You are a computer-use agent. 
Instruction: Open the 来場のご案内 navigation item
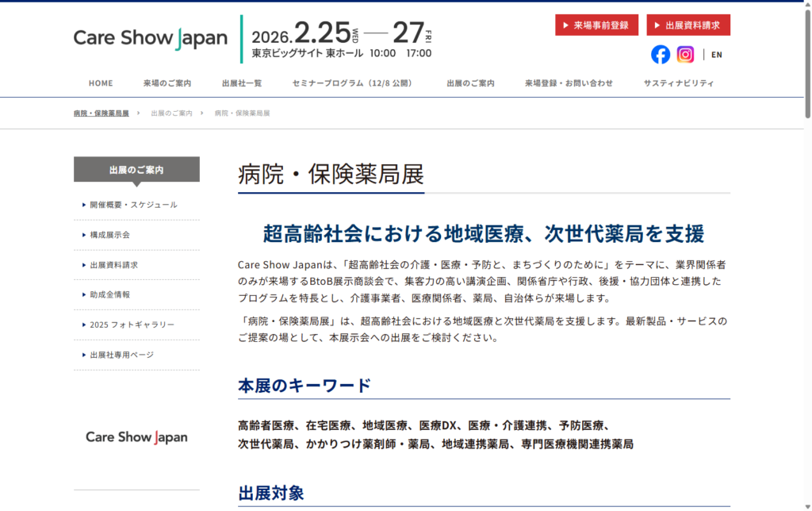(166, 83)
